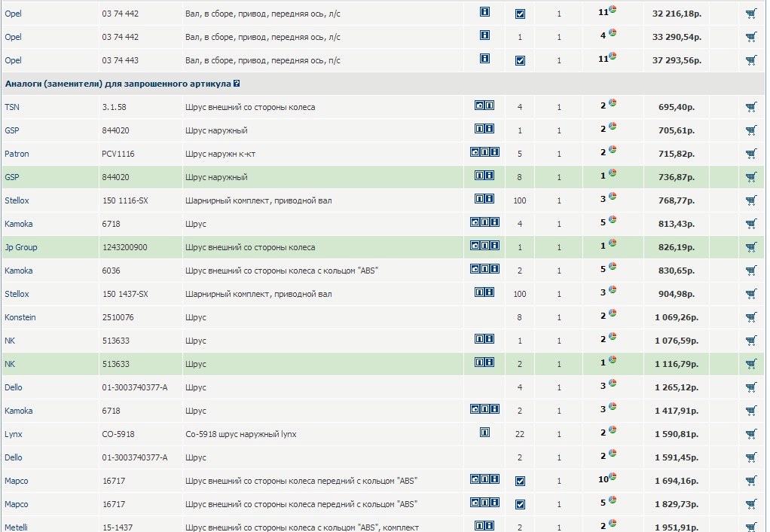Add Opel 03 74 443 to cart
770x532 pixels.
[x=751, y=60]
